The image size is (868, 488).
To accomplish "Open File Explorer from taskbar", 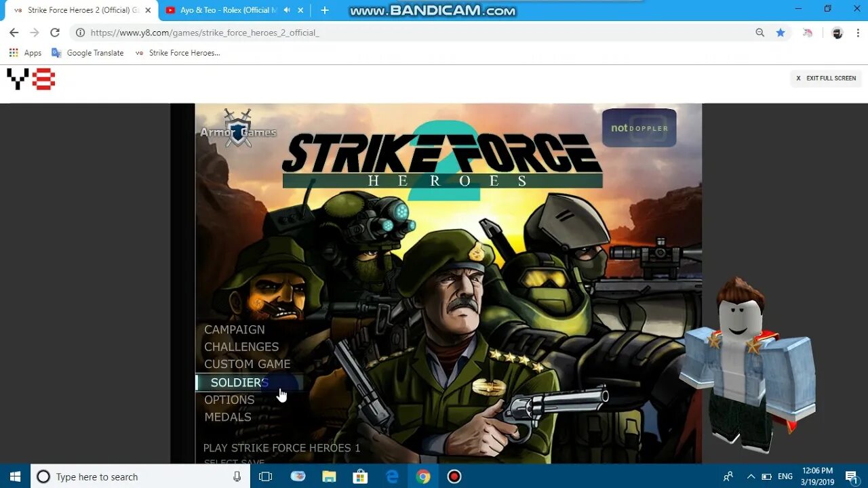I will [329, 476].
